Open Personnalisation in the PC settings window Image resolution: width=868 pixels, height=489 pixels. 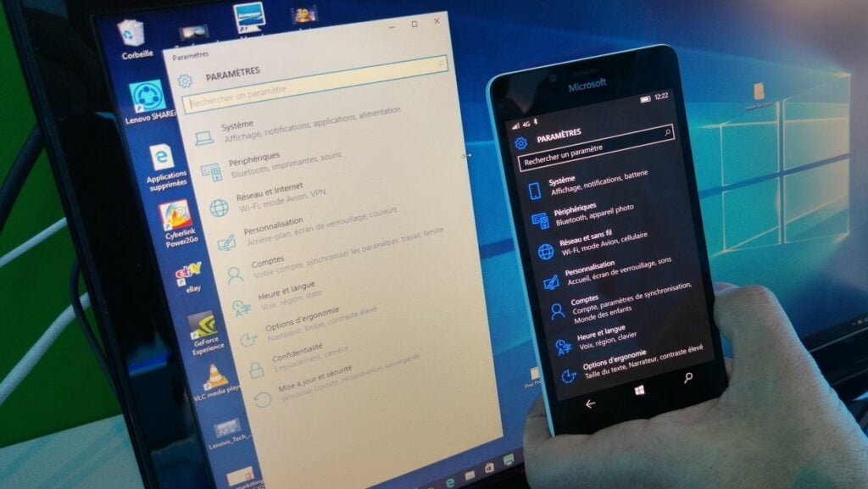307,227
